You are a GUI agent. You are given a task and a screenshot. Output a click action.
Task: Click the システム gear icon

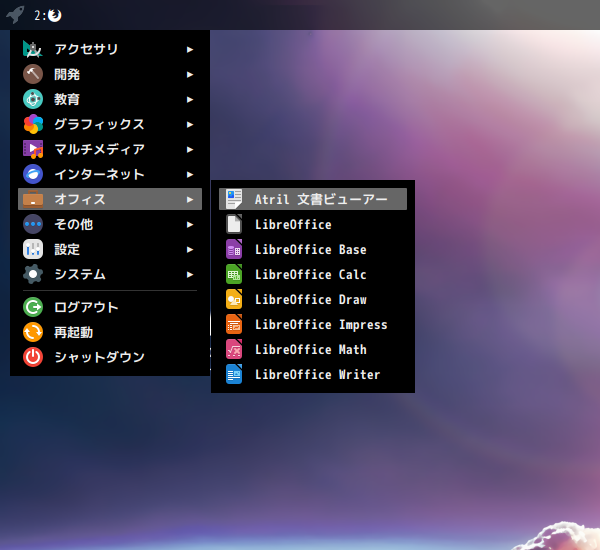(33, 274)
